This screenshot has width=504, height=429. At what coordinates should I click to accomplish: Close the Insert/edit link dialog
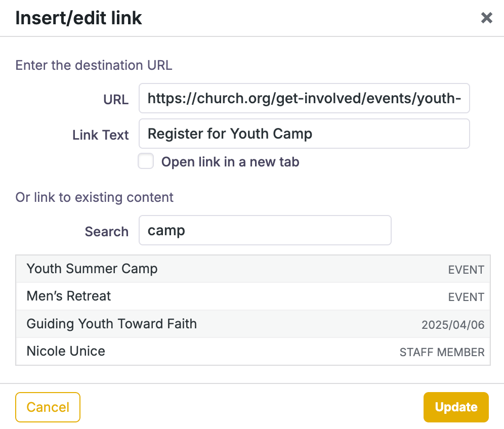[x=486, y=18]
